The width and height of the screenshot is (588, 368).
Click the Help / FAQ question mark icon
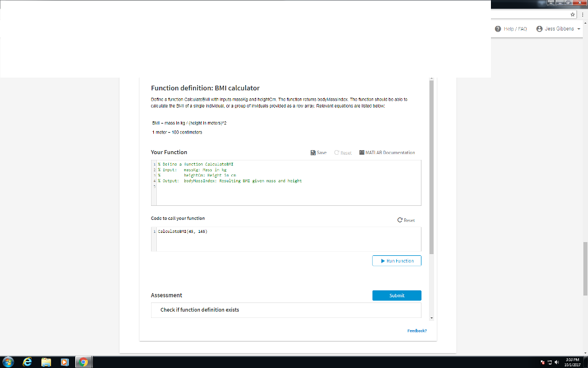(x=498, y=29)
